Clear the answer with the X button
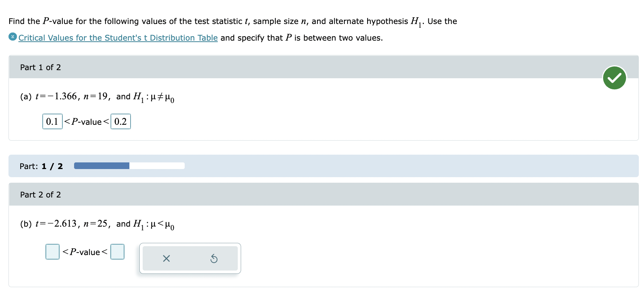This screenshot has width=644, height=289. coord(166,258)
